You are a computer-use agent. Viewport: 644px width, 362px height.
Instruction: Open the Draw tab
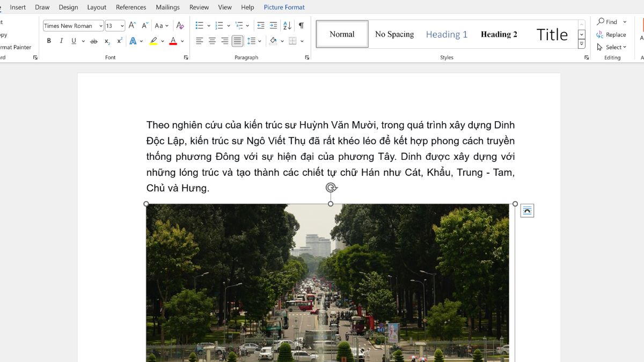pos(42,8)
